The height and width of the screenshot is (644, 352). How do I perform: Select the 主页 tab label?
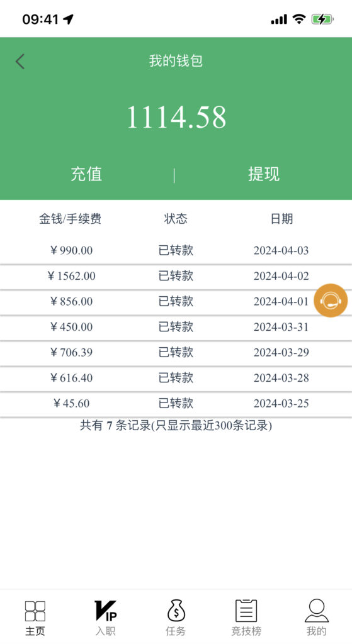[x=35, y=631]
